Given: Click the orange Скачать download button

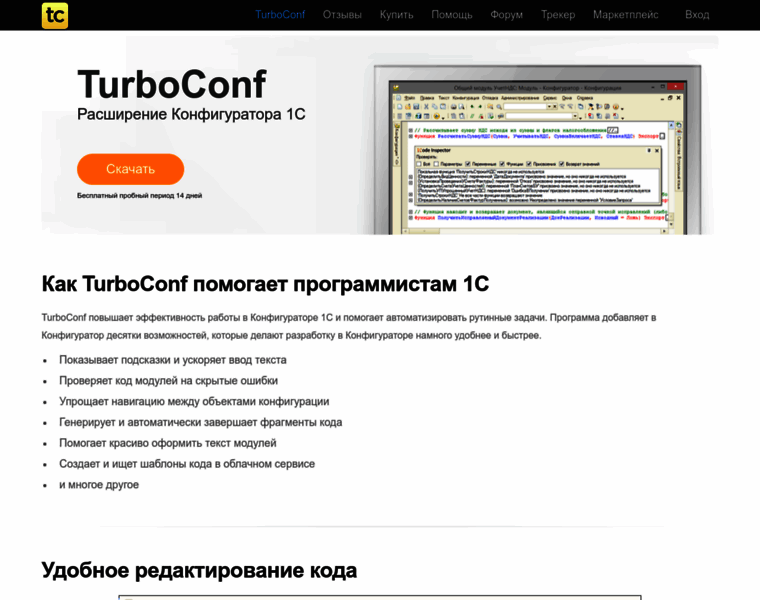Looking at the screenshot, I should pyautogui.click(x=130, y=169).
